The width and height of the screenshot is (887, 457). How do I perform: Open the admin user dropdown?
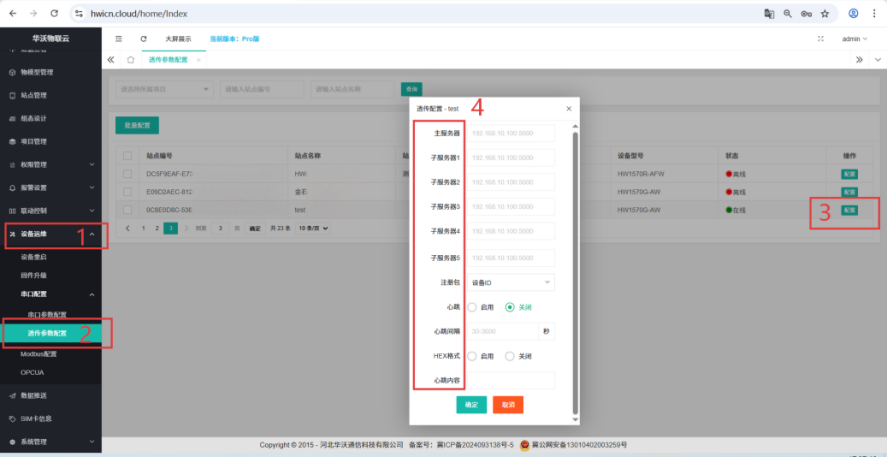coord(853,39)
